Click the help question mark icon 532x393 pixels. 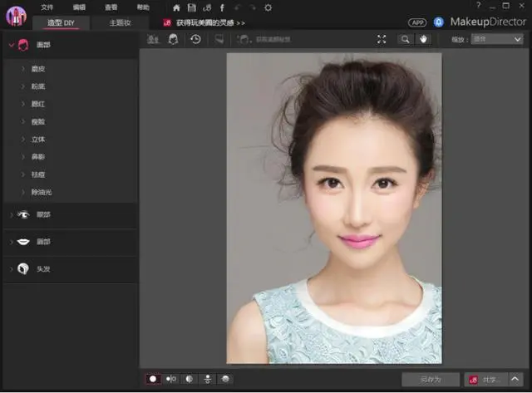479,6
